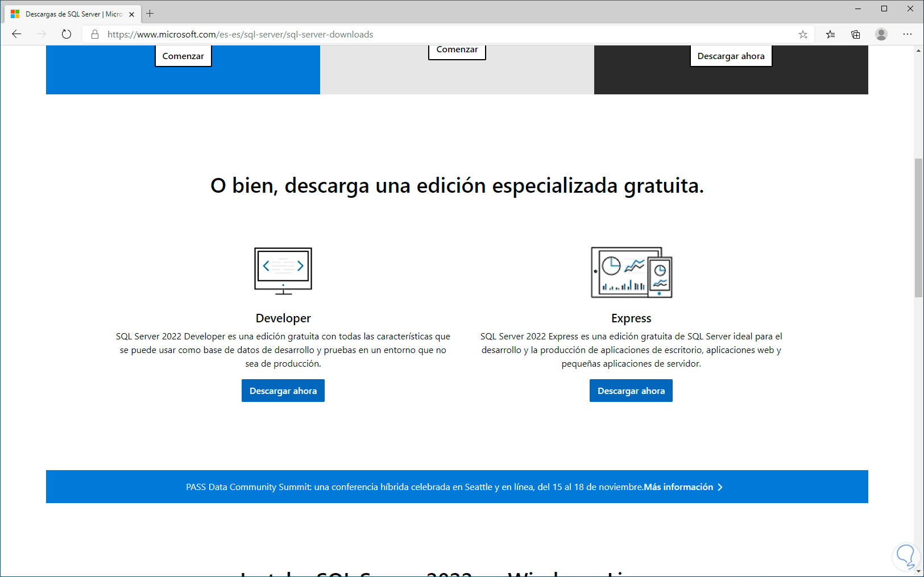Click Comenzar in the blue panel
Image resolution: width=924 pixels, height=577 pixels.
click(183, 56)
